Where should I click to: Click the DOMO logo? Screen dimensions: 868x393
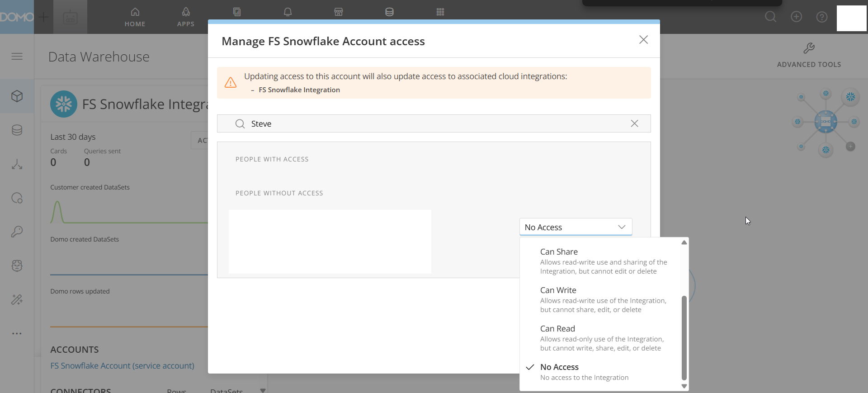17,17
